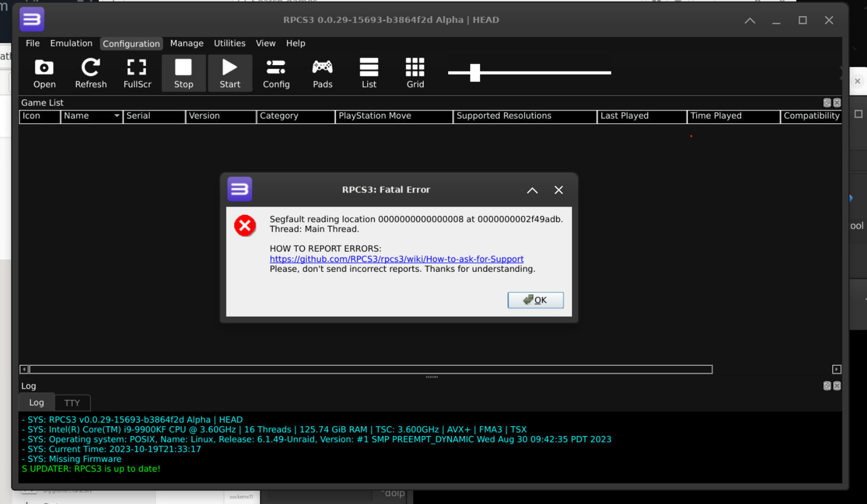Open the Configuration menu
Image resolution: width=867 pixels, height=504 pixels.
tap(131, 43)
